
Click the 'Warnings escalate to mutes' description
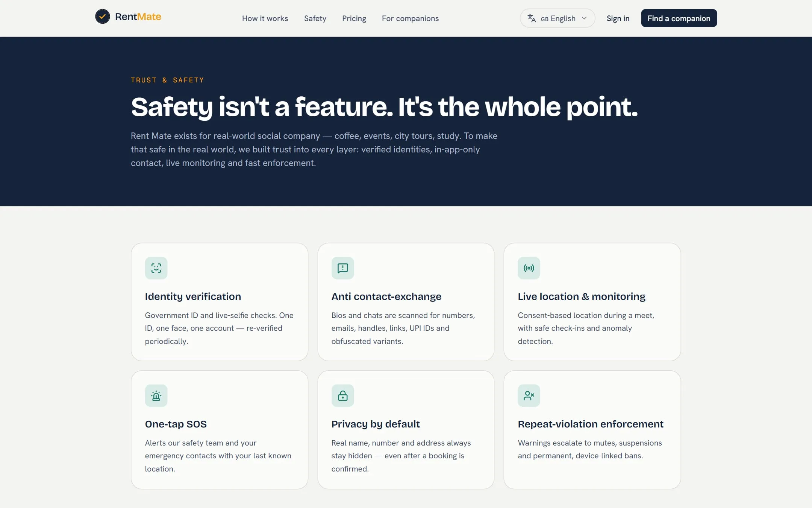589,449
